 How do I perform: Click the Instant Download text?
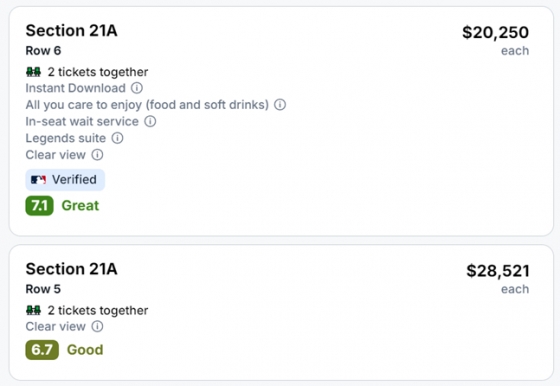click(75, 88)
